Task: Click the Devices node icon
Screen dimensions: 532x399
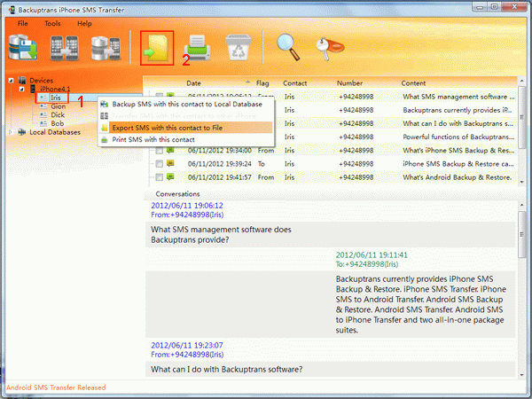Action: click(22, 80)
